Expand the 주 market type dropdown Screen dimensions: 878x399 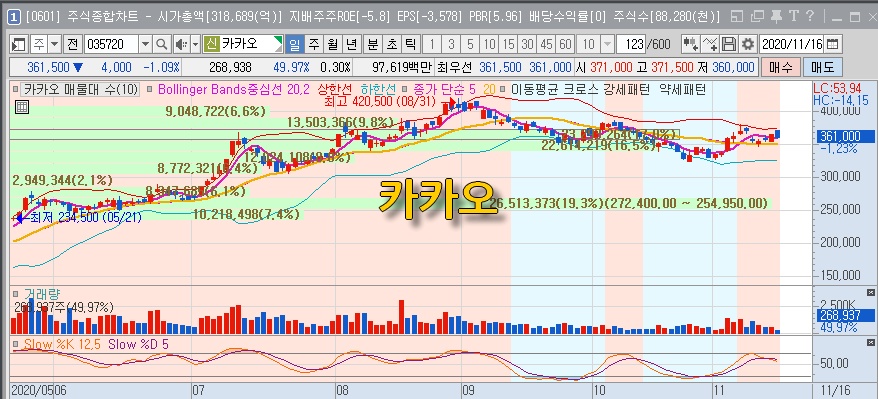pos(54,44)
